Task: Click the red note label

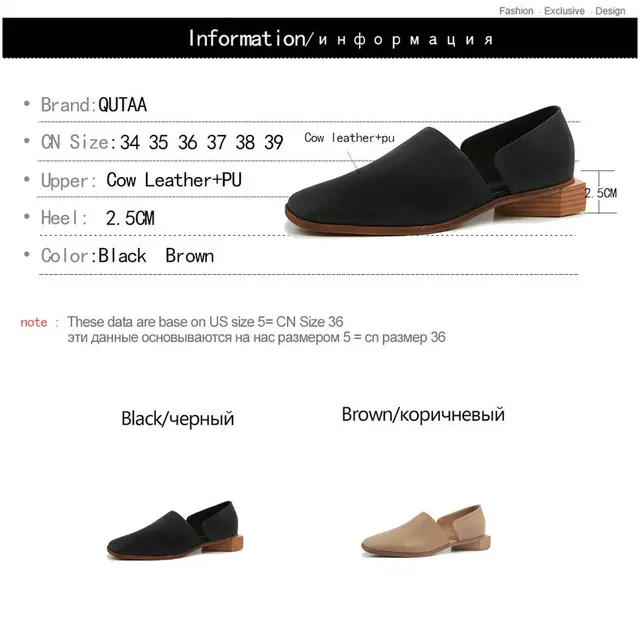Action: [x=33, y=322]
